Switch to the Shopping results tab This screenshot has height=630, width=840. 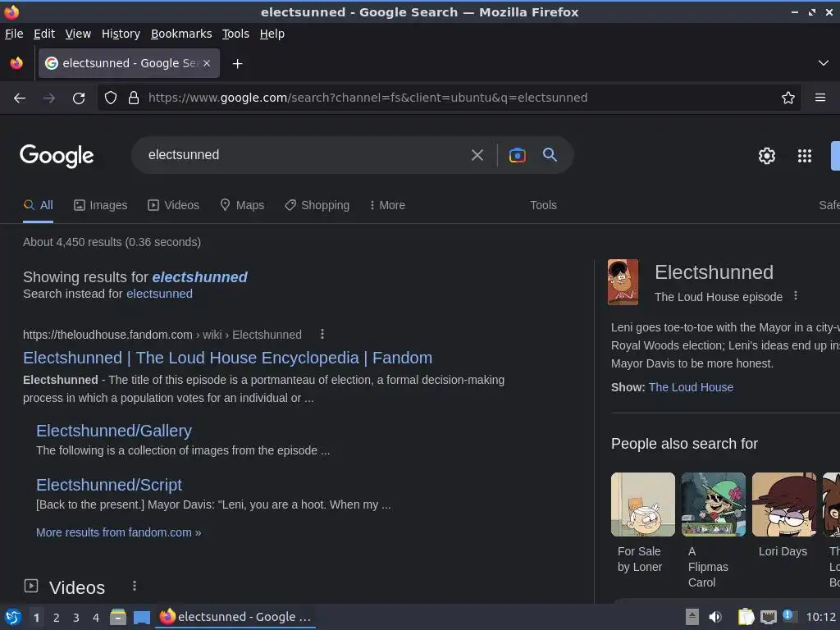coord(317,205)
